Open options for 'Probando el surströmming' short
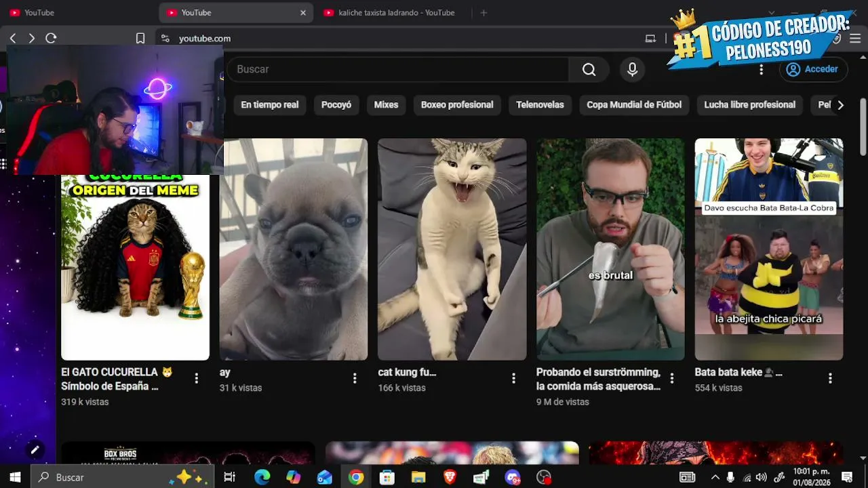 pos(672,378)
